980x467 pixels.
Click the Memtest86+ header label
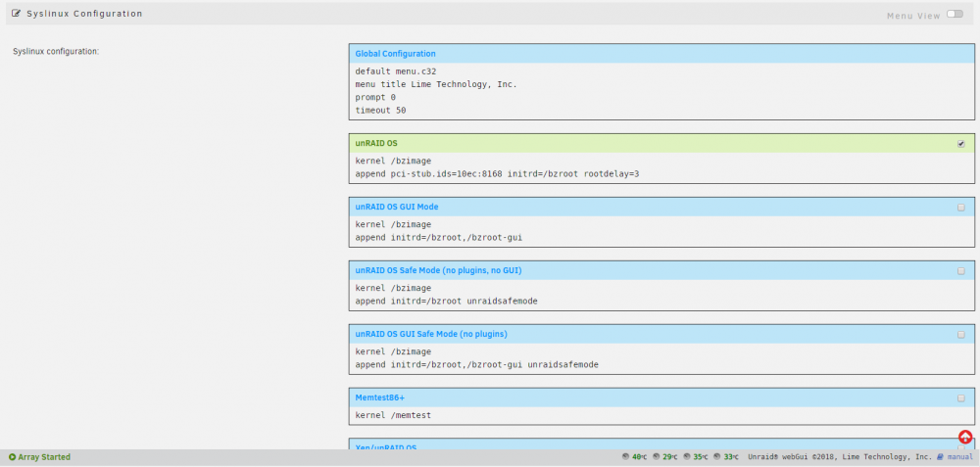[x=380, y=398]
